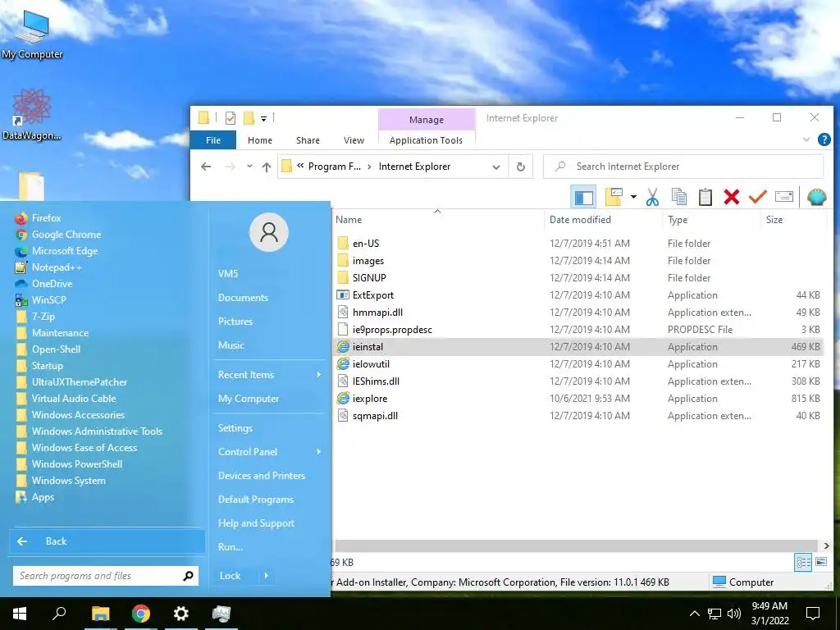Click the Copy pages icon

(678, 197)
